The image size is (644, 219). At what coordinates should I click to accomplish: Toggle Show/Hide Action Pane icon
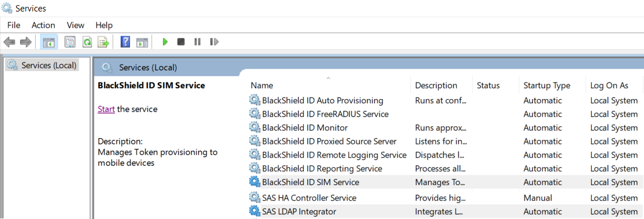(x=142, y=42)
